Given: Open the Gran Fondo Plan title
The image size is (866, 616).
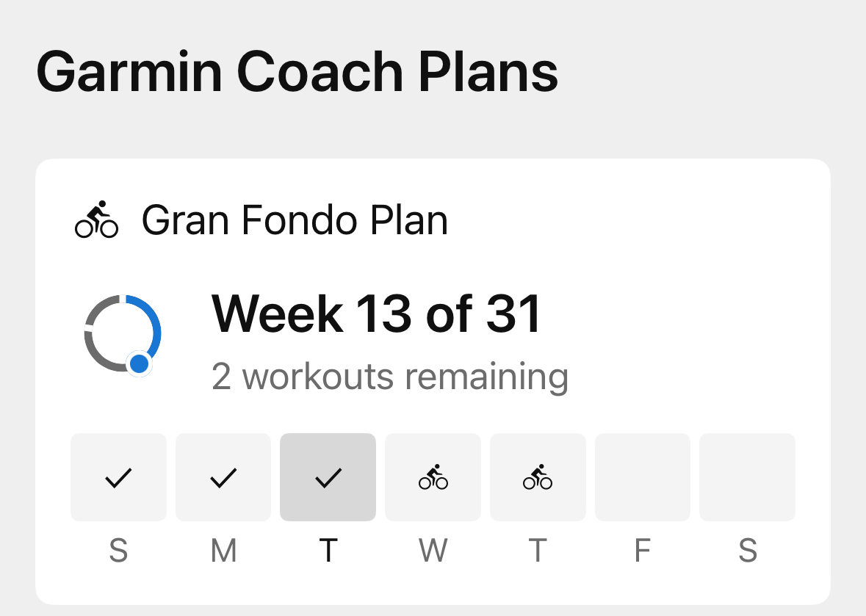Looking at the screenshot, I should click(x=295, y=220).
